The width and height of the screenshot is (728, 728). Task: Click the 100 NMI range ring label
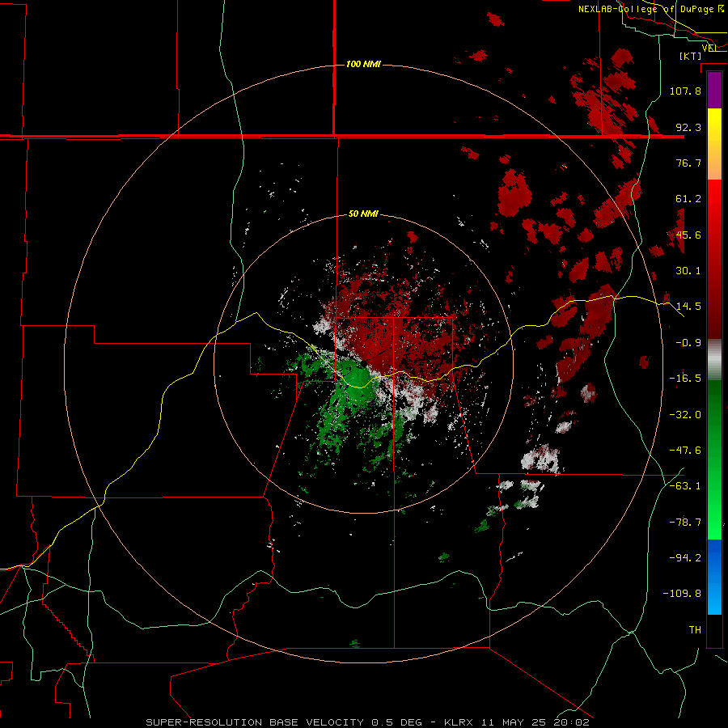(x=363, y=64)
